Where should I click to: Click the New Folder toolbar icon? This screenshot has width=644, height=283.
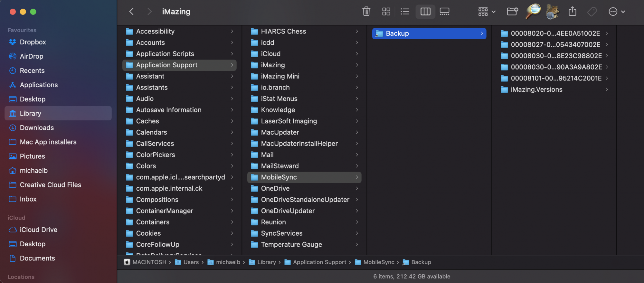pos(512,12)
